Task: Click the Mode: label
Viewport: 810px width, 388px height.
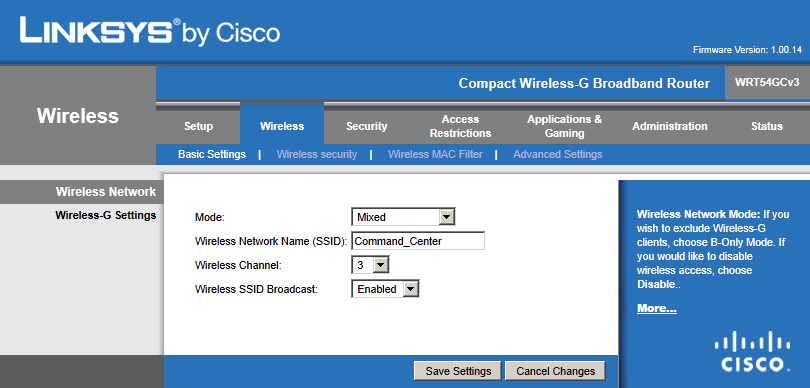Action: coord(210,218)
